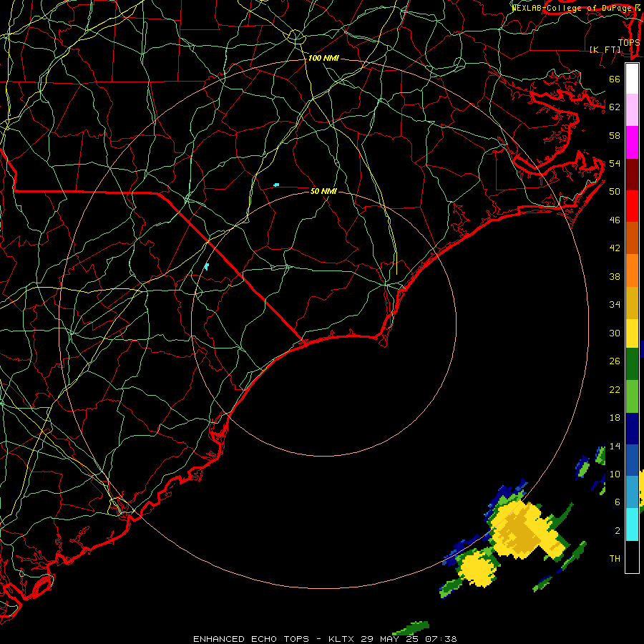
Task: Click the legend value "34"
Action: pos(615,305)
